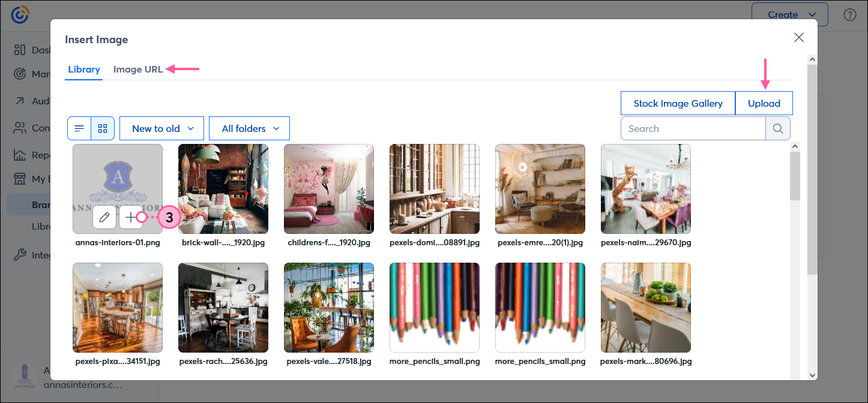
Task: Select the annas-interiors-01.png thumbnail
Action: click(x=118, y=188)
